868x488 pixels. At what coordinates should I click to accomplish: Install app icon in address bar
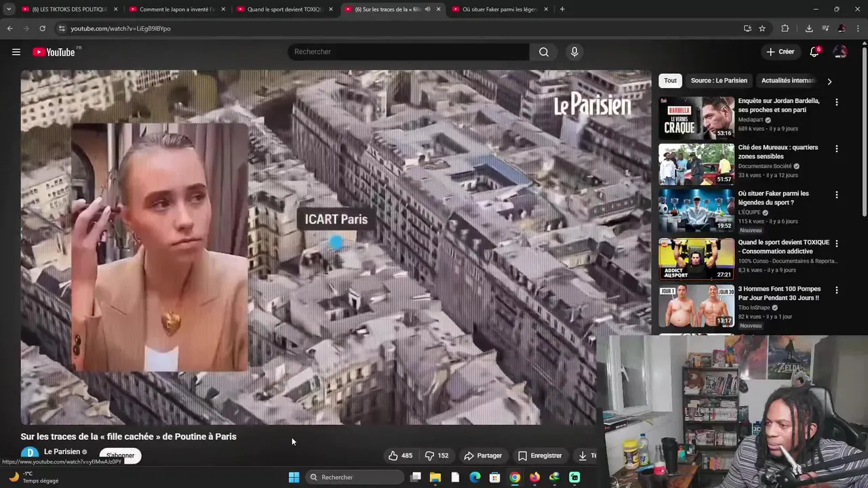point(747,28)
